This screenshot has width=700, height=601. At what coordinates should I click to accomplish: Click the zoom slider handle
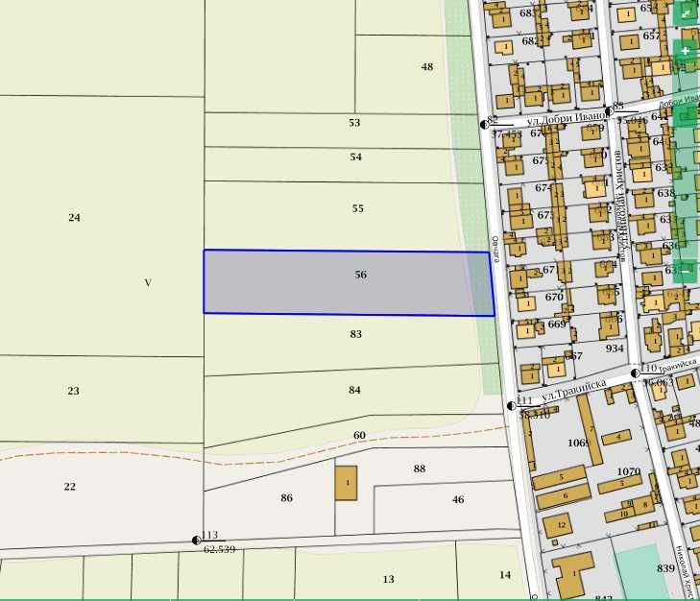(x=686, y=117)
